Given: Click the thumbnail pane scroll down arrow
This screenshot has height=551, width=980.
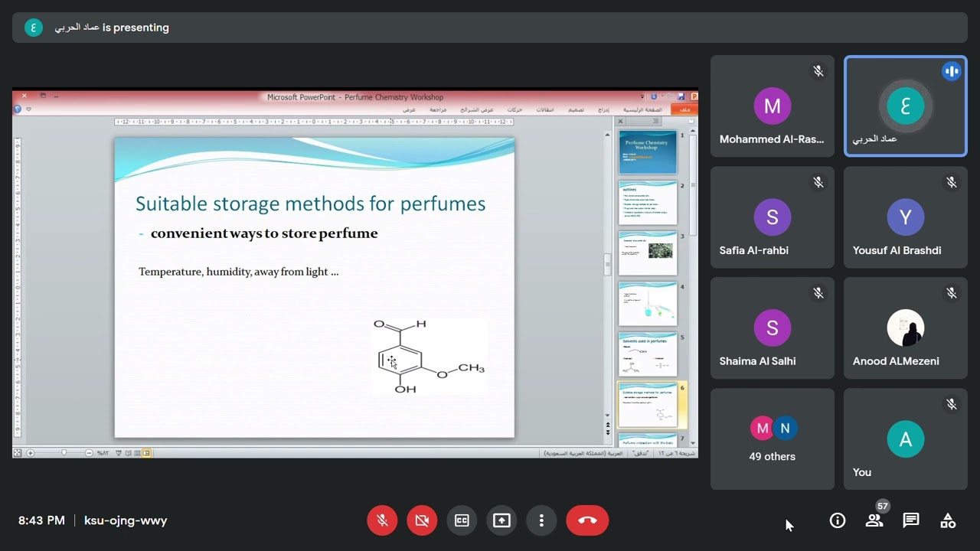Looking at the screenshot, I should tap(693, 442).
